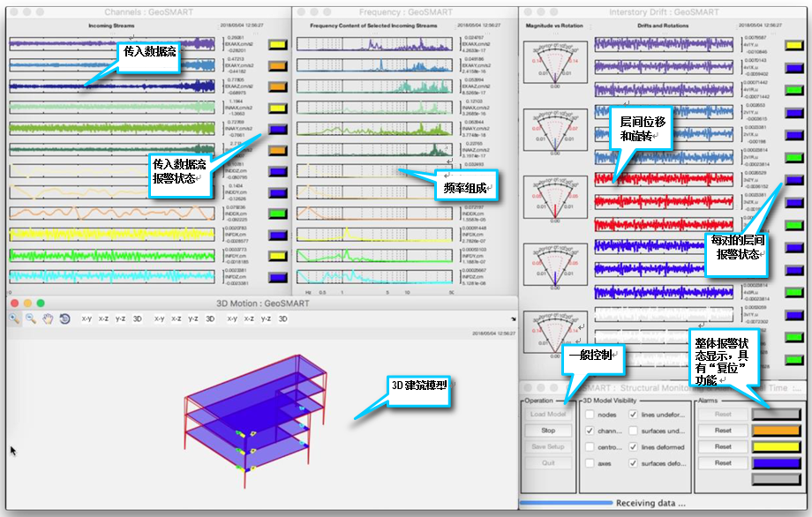This screenshot has height=517, width=812.
Task: Choose the first y-z view button
Action: pyautogui.click(x=120, y=318)
